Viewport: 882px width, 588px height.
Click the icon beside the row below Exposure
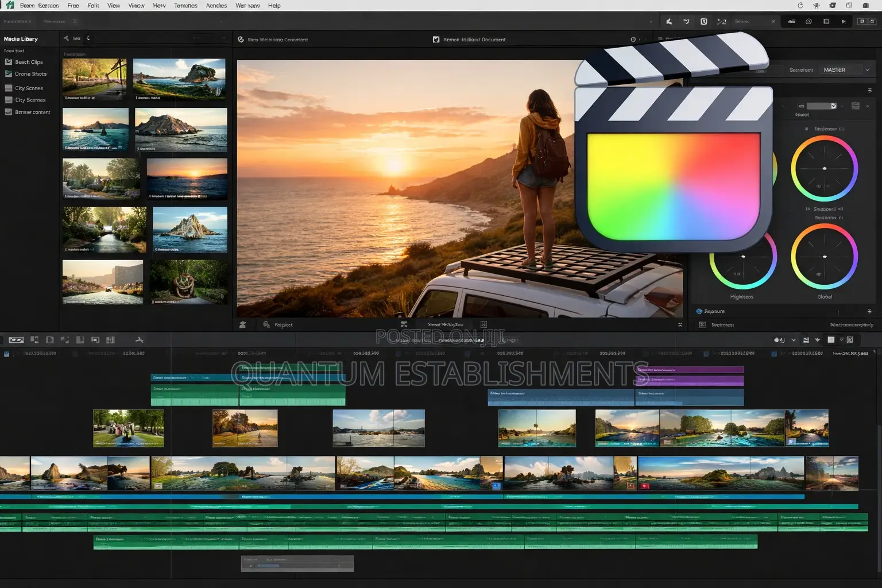702,324
